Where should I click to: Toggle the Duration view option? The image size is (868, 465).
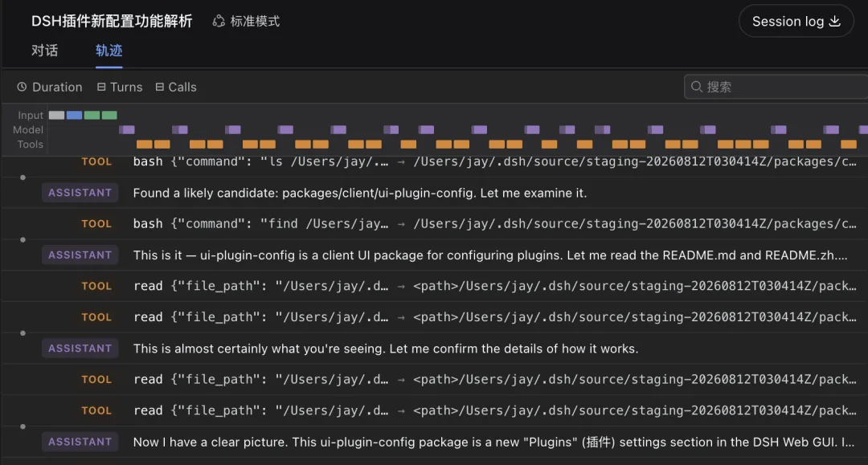[49, 87]
